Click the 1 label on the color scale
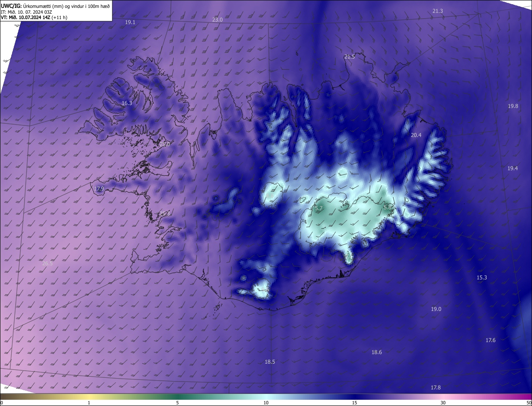The height and width of the screenshot is (406, 532). [89, 403]
